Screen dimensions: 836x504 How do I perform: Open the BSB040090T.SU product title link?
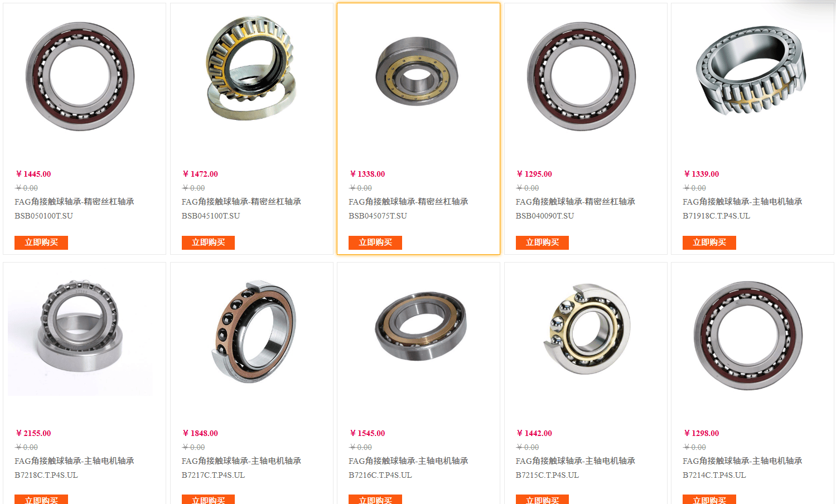click(576, 209)
